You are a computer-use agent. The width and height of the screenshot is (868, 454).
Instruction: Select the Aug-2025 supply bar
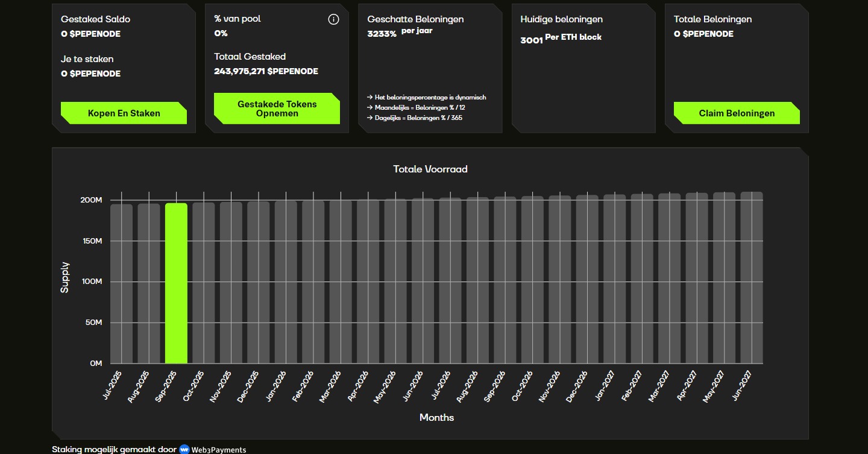pyautogui.click(x=149, y=283)
